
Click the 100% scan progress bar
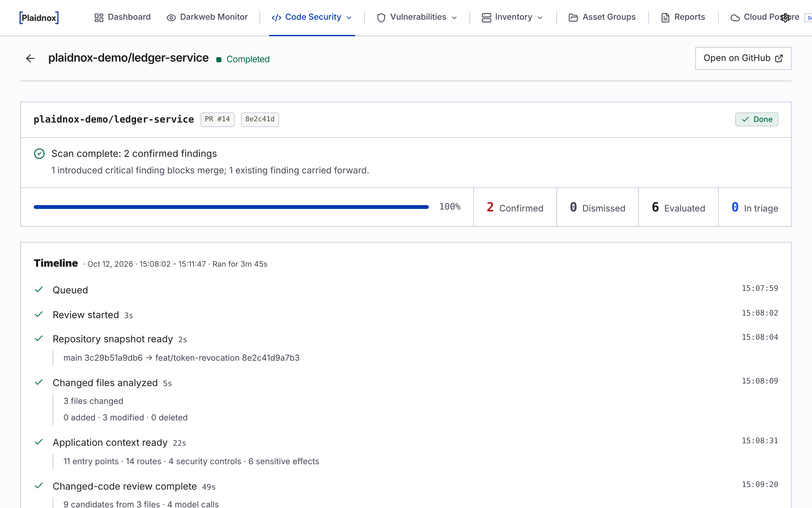(231, 207)
